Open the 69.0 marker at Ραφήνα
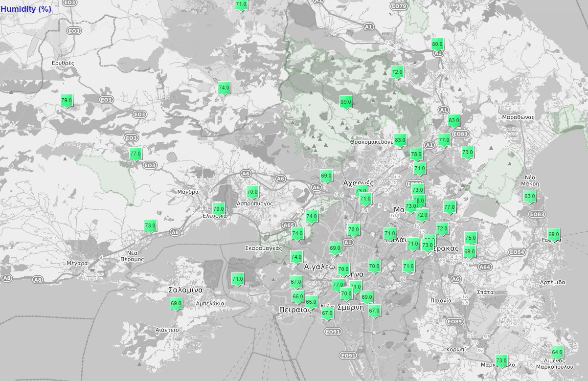 [554, 234]
